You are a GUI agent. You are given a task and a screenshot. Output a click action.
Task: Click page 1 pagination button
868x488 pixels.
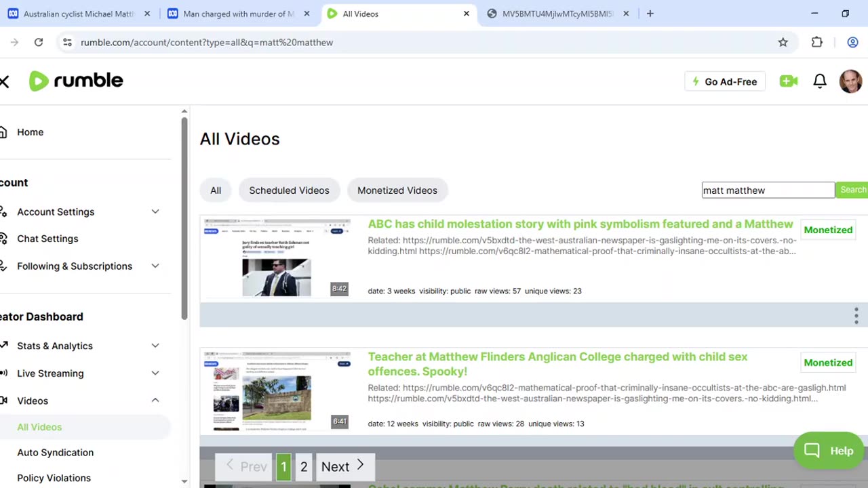pyautogui.click(x=283, y=466)
